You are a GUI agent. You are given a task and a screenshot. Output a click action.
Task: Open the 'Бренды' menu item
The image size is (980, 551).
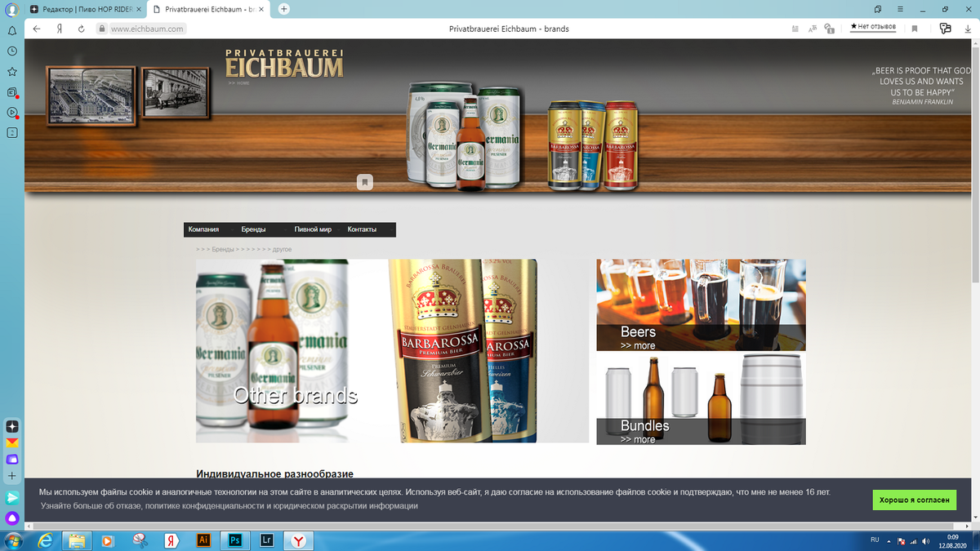coord(253,229)
